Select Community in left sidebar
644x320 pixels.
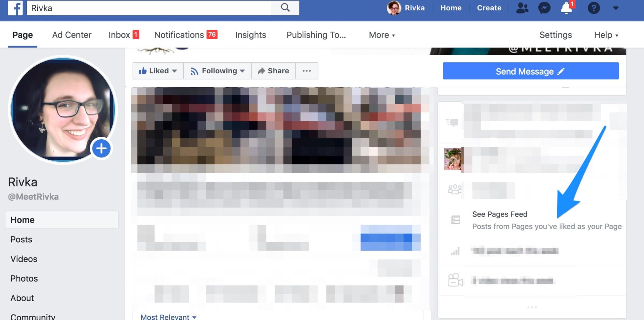click(33, 316)
